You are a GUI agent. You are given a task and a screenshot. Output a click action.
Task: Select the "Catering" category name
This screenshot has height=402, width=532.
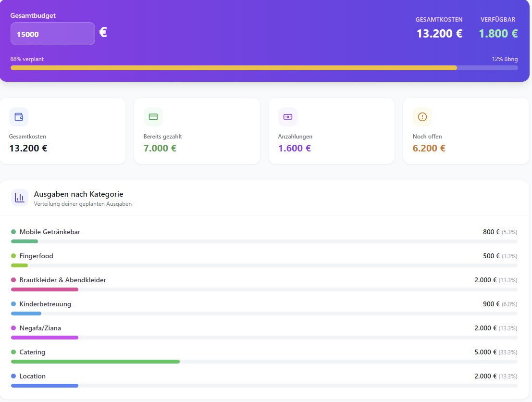tap(32, 352)
